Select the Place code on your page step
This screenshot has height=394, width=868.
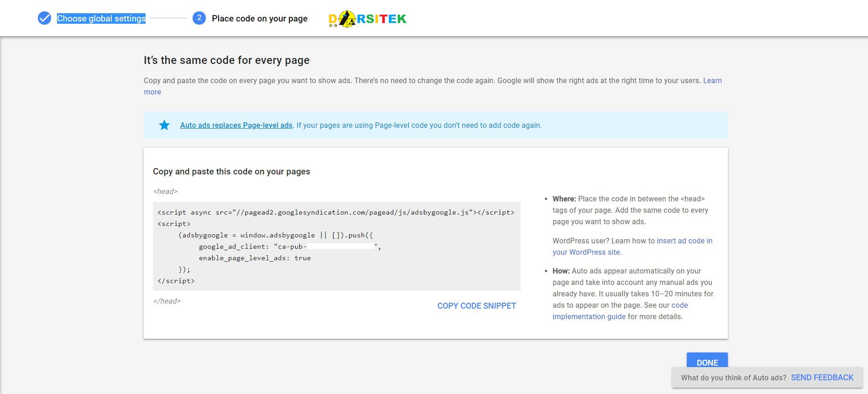tap(260, 18)
